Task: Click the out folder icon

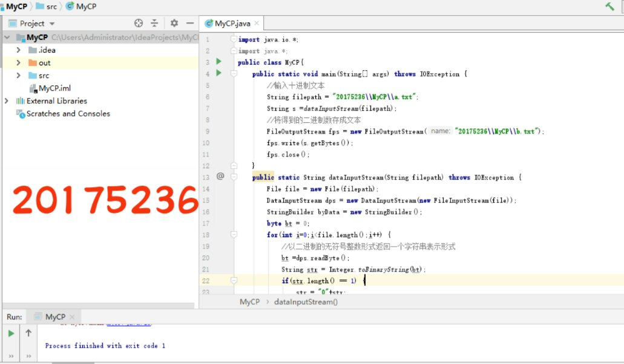Action: pos(33,63)
